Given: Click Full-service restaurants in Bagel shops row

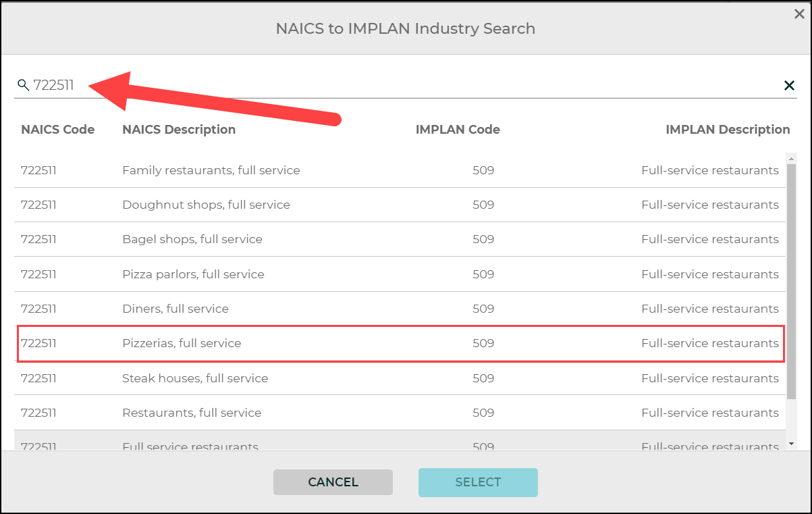Looking at the screenshot, I should coord(710,239).
